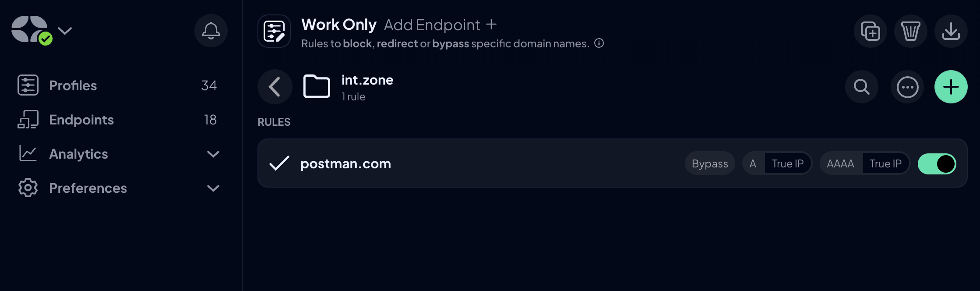
Task: Click the green plus add rule button
Action: [x=951, y=87]
